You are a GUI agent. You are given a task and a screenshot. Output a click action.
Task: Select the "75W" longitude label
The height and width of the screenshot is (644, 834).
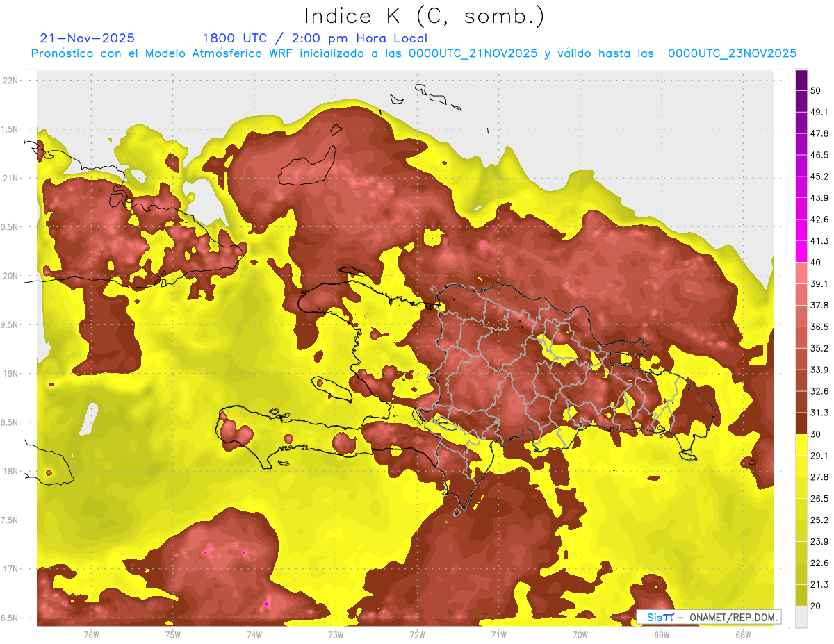point(172,635)
